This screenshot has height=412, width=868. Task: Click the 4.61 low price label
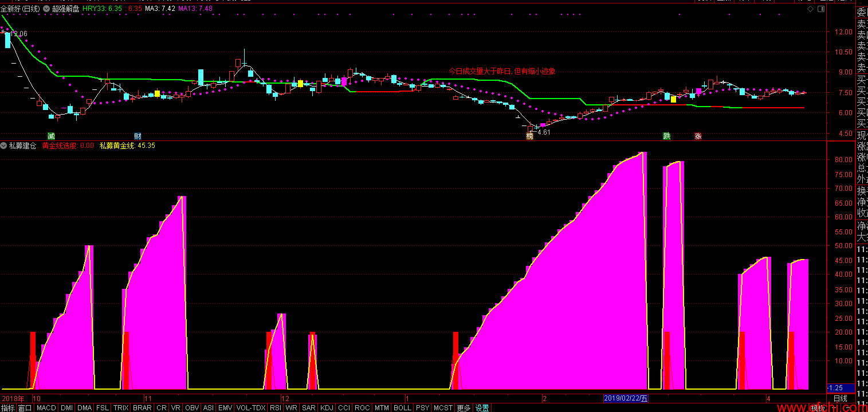coord(543,132)
